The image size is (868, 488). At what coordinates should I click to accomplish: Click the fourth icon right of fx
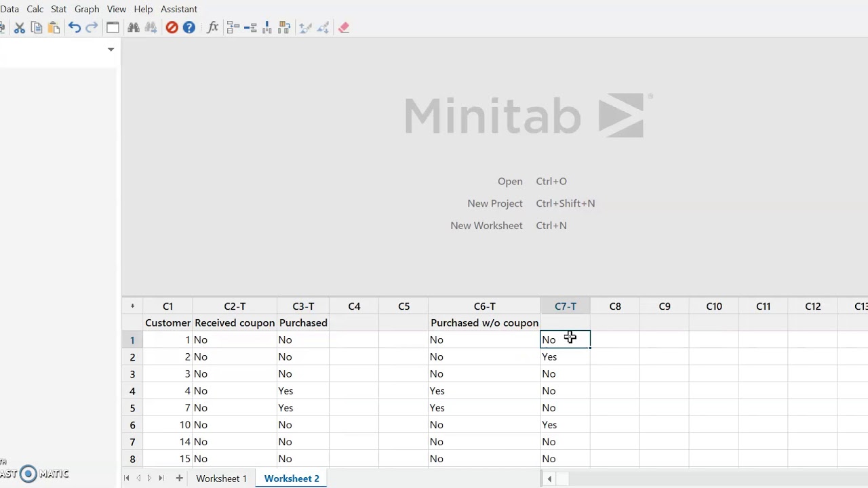click(284, 28)
